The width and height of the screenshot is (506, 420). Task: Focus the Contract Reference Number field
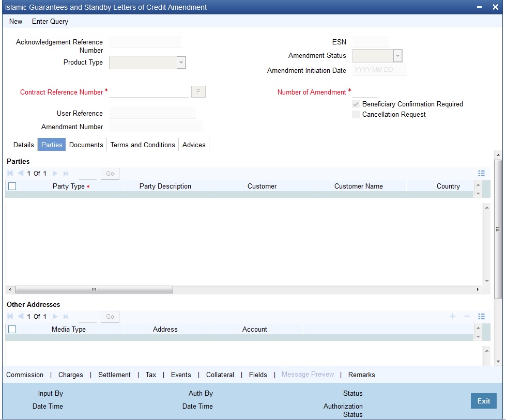point(149,92)
